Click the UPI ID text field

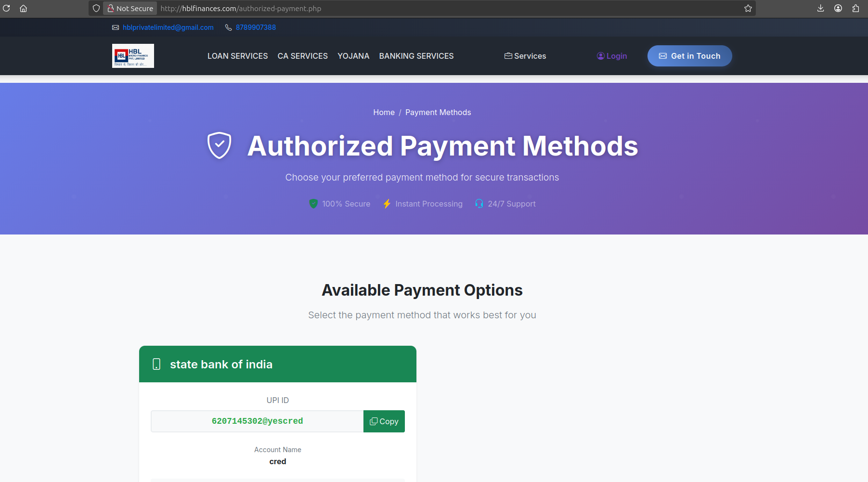tap(257, 421)
